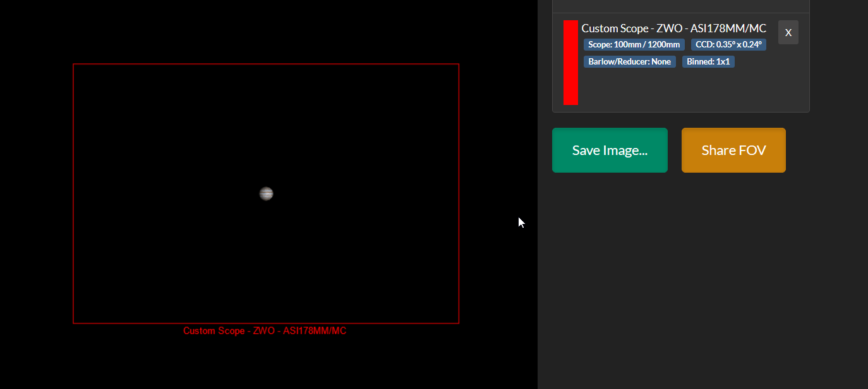Click the Binned: 1x1 badge
The image size is (868, 389).
708,61
